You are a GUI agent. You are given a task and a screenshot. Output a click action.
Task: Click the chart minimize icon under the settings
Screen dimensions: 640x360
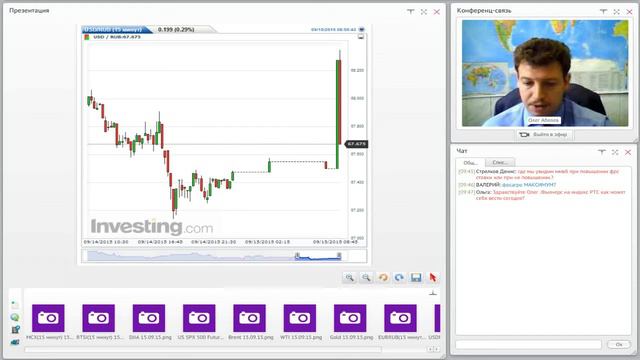pos(361,37)
